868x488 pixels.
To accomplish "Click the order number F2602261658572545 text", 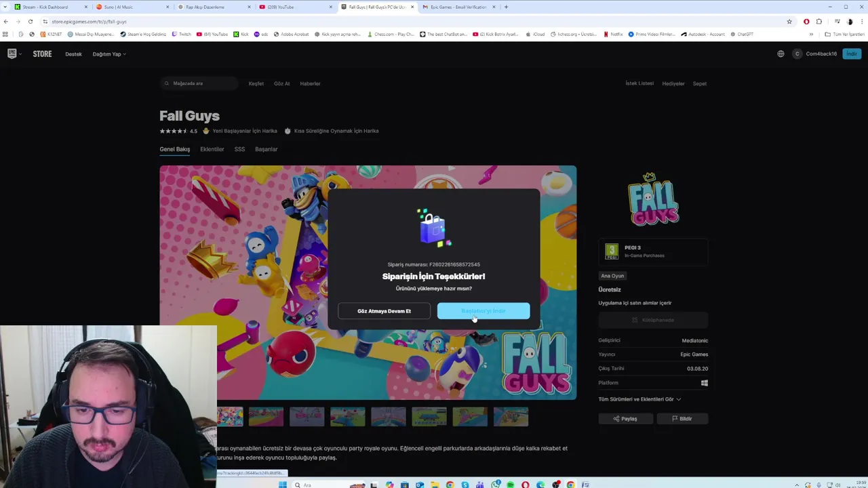I will pos(454,264).
